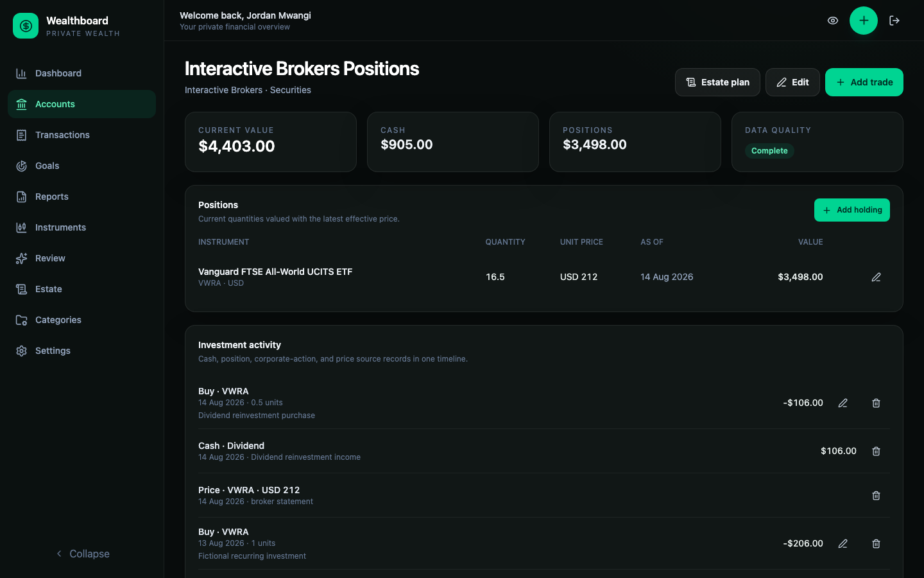Click the $106.00 dividend amount
Image resolution: width=924 pixels, height=578 pixels.
(x=839, y=451)
